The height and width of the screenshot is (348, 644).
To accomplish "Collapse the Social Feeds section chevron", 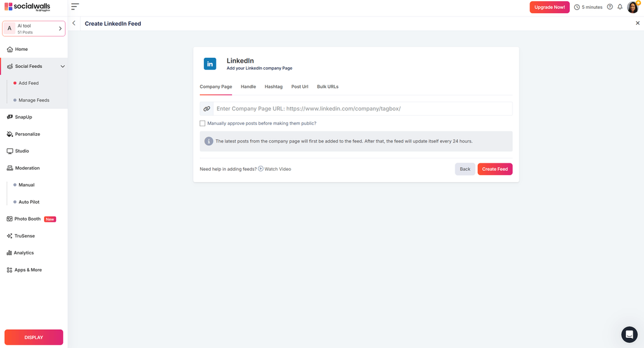I will (x=62, y=67).
